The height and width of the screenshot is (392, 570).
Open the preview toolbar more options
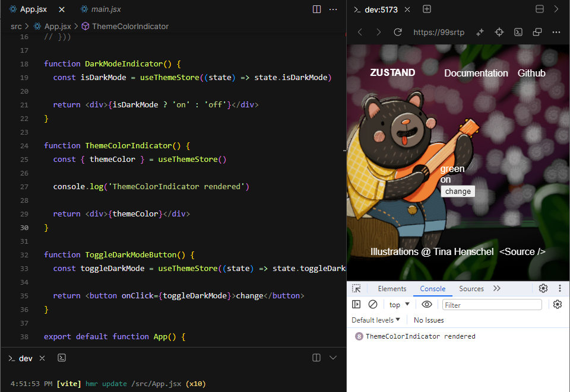click(556, 32)
